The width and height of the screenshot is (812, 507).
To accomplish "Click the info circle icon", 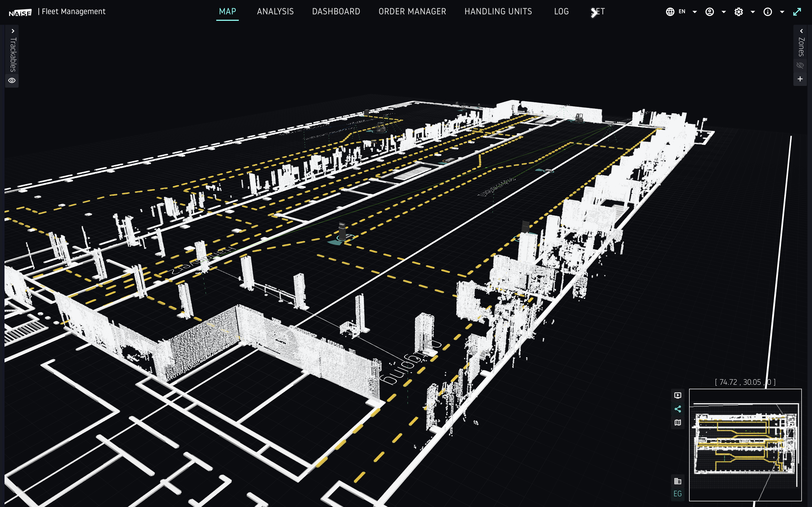I will [x=768, y=12].
